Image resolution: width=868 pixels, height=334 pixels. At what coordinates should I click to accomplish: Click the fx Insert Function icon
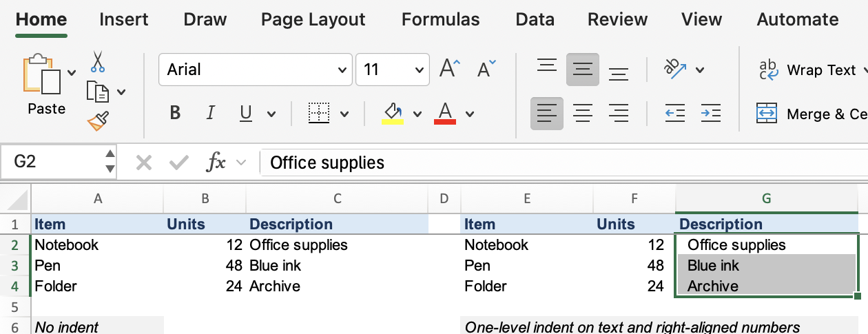point(216,163)
